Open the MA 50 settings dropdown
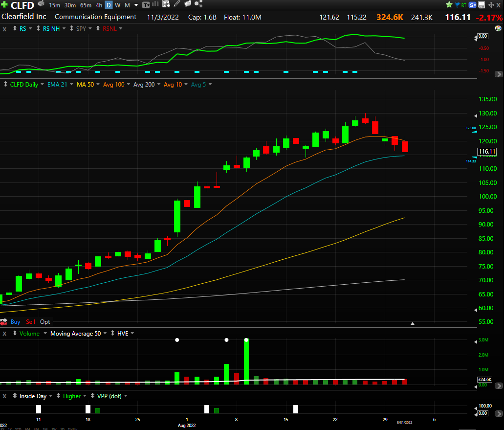This screenshot has width=504, height=430. [x=98, y=85]
